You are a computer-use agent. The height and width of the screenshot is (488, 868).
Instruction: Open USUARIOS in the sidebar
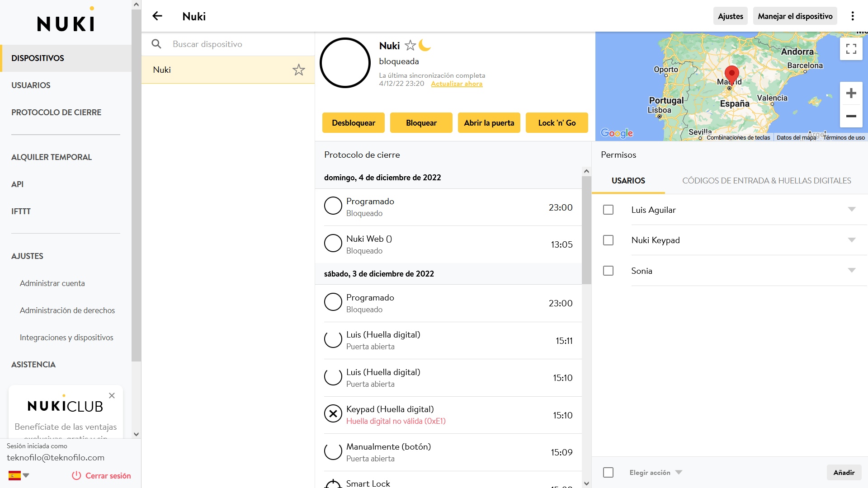pos(66,85)
